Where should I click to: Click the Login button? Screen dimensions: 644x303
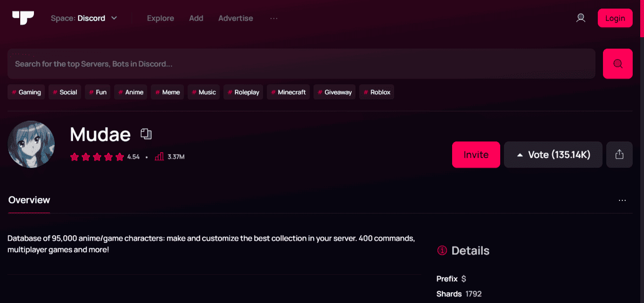615,18
